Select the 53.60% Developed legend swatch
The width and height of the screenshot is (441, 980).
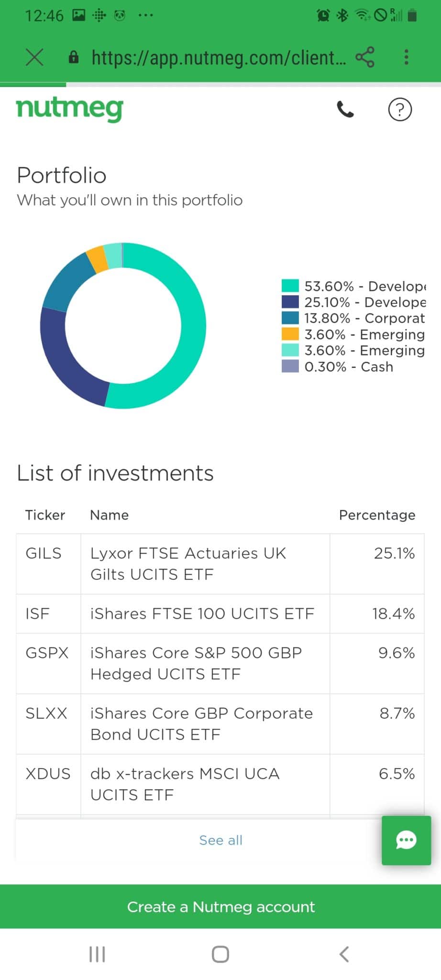click(x=290, y=286)
